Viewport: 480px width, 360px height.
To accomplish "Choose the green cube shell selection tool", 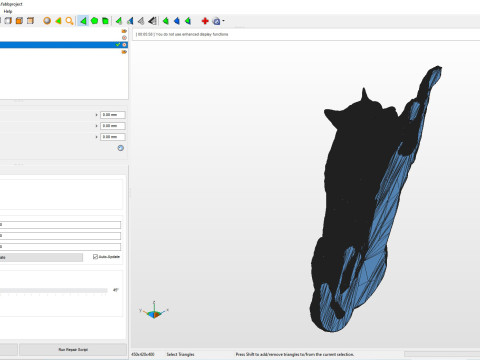I will [x=105, y=21].
